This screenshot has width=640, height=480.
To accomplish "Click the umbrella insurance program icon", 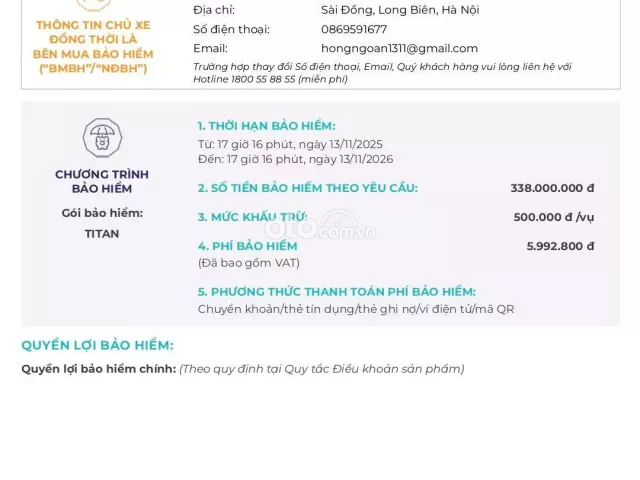I will coord(102,138).
